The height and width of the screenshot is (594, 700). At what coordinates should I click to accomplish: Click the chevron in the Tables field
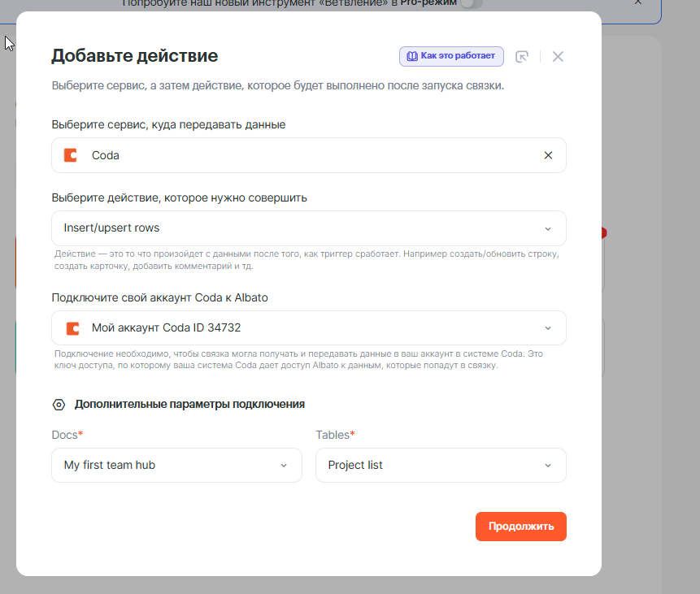pyautogui.click(x=548, y=466)
